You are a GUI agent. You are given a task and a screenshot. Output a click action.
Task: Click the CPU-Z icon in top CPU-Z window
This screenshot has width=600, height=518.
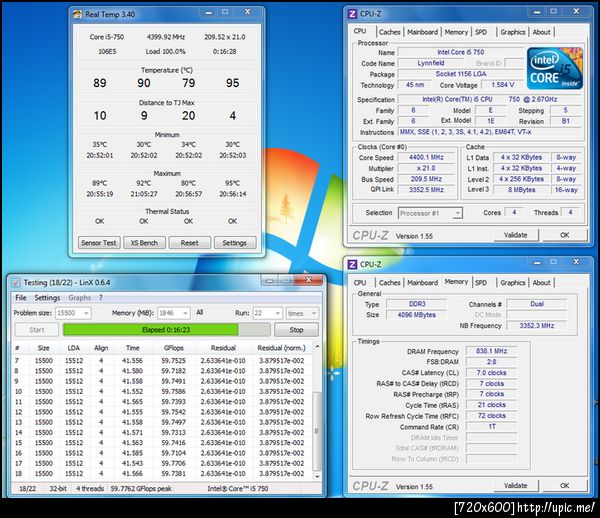(352, 14)
